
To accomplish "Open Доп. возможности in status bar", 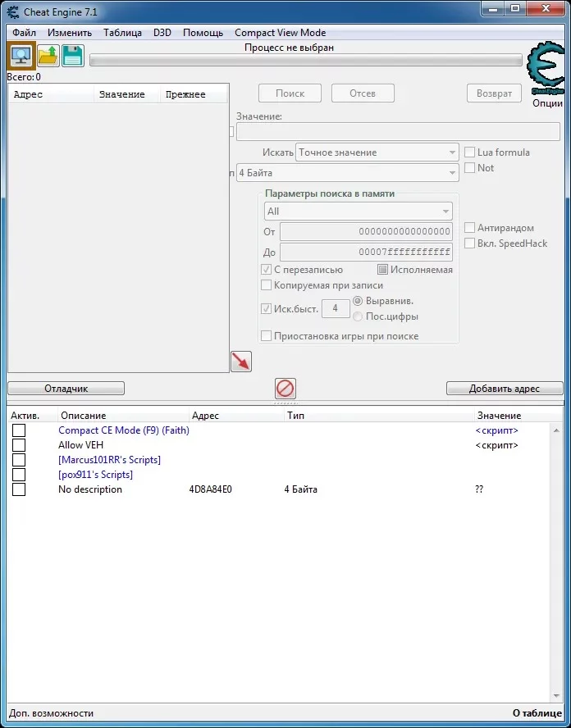I will 51,712.
